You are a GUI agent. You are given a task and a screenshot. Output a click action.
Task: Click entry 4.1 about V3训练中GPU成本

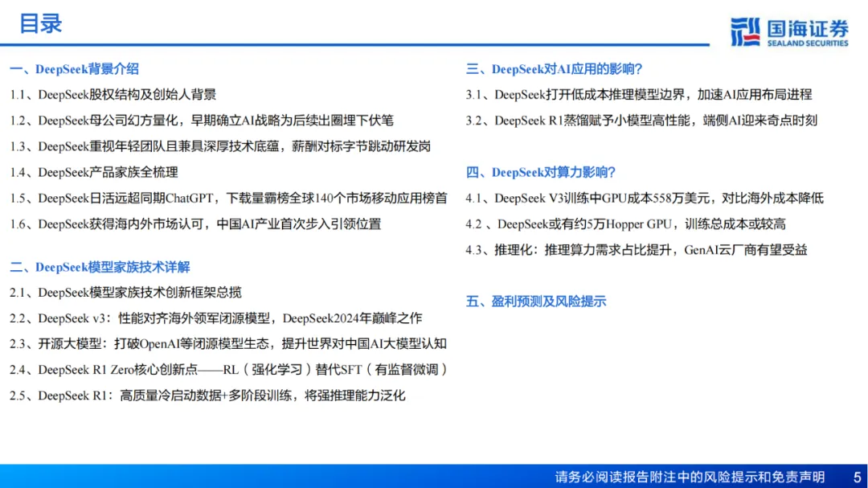point(645,199)
